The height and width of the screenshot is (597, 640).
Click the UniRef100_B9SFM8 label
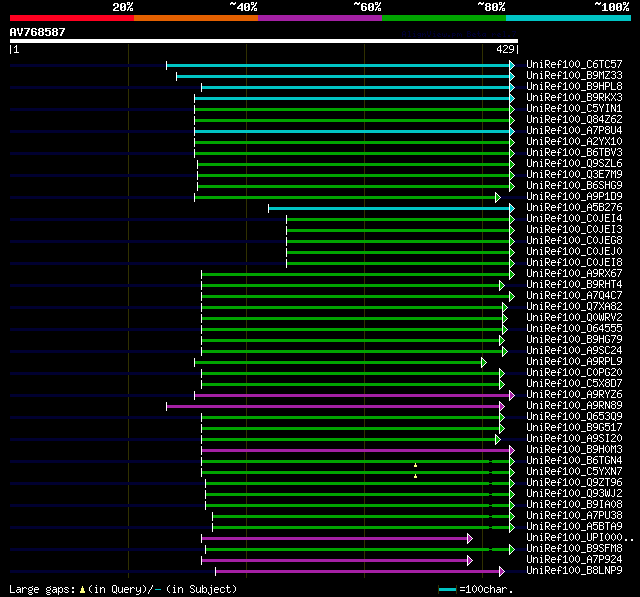click(574, 549)
